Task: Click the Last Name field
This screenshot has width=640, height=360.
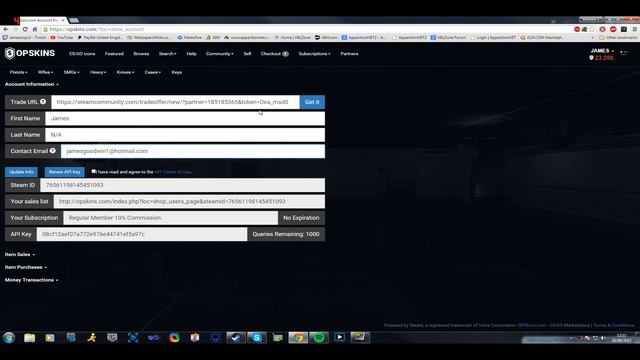Action: coord(185,135)
